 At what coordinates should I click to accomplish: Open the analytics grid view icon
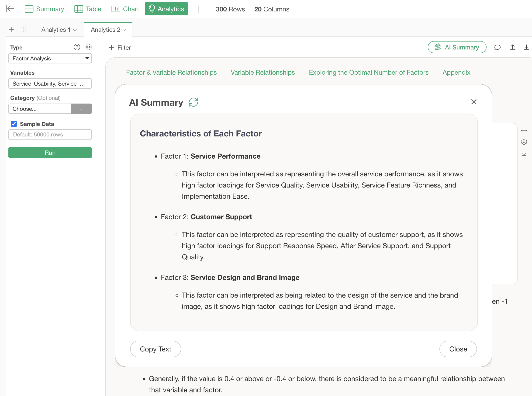tap(24, 29)
